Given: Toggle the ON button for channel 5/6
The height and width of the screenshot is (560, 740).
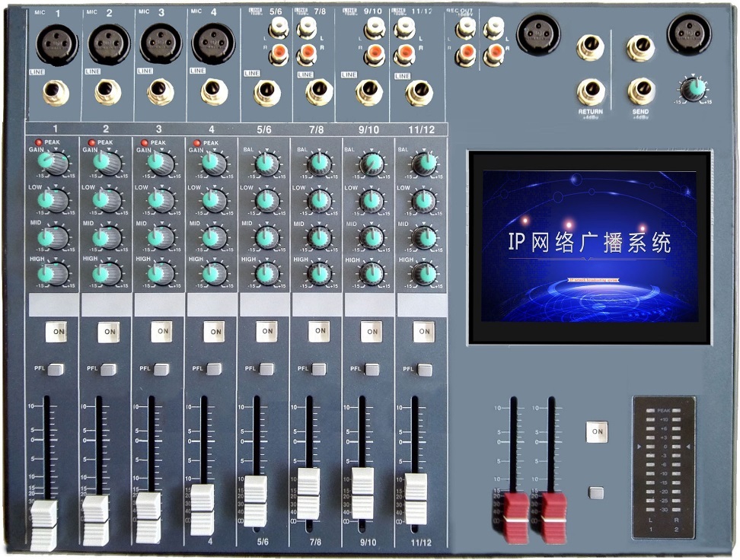Looking at the screenshot, I should pyautogui.click(x=266, y=331).
